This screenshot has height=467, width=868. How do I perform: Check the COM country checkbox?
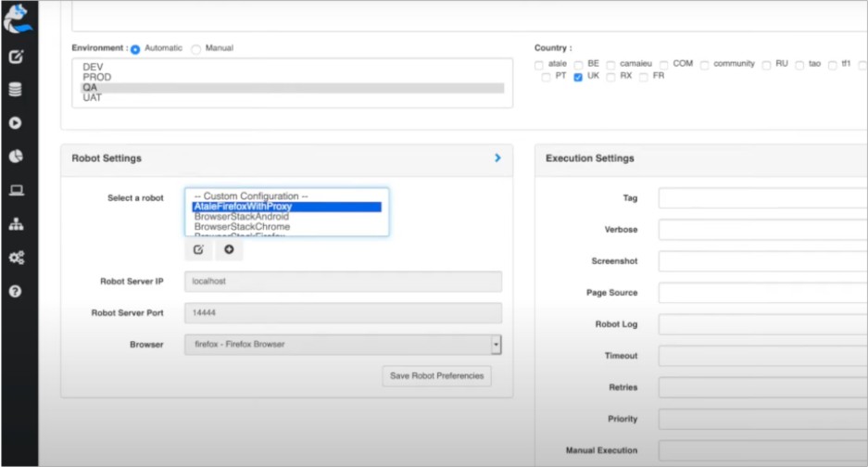[x=664, y=65]
